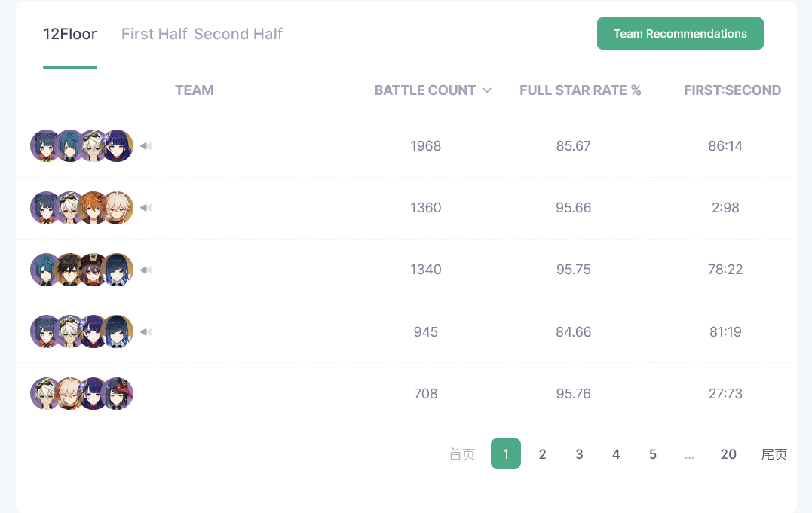Switch to the First Half tab
The image size is (812, 513).
click(x=154, y=34)
